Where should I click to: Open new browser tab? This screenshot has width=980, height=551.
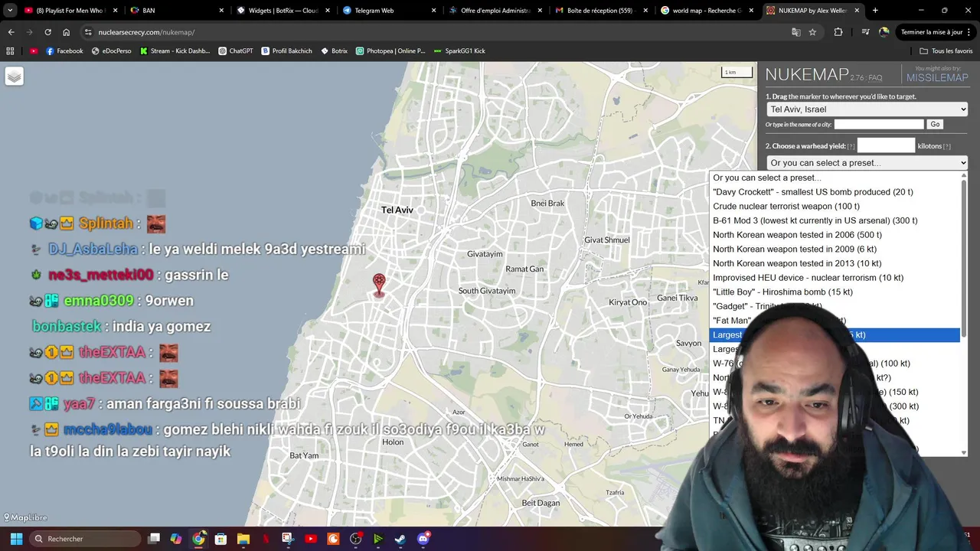click(x=875, y=11)
